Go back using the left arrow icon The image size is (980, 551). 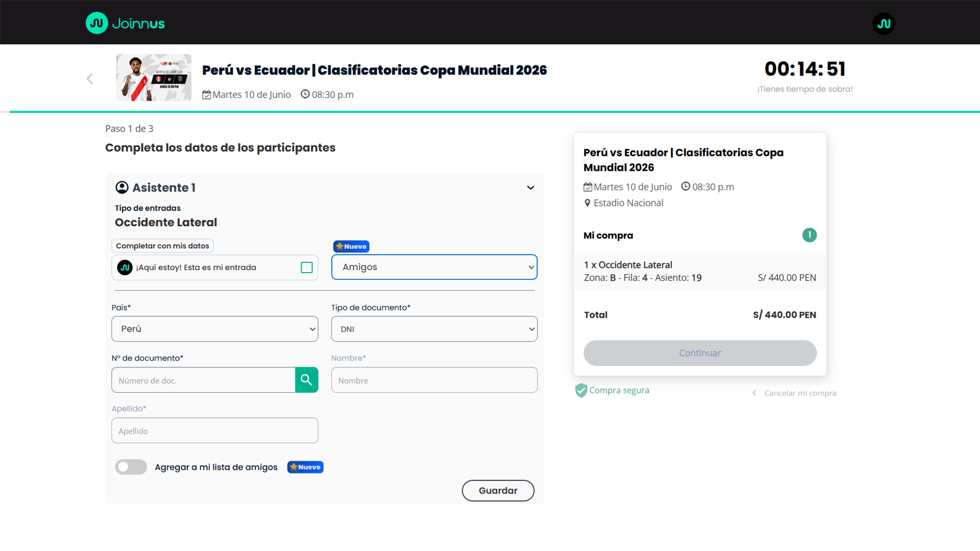[x=90, y=79]
